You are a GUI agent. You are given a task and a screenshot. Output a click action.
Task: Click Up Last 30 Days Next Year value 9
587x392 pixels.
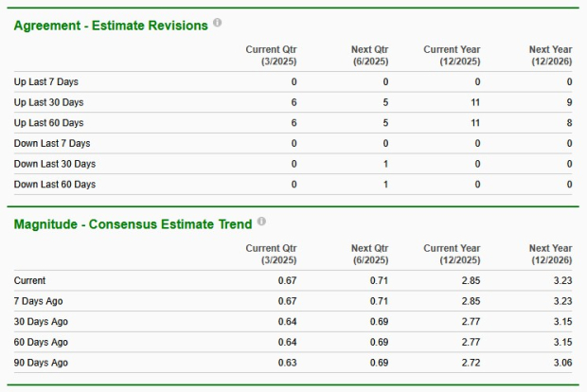click(569, 102)
